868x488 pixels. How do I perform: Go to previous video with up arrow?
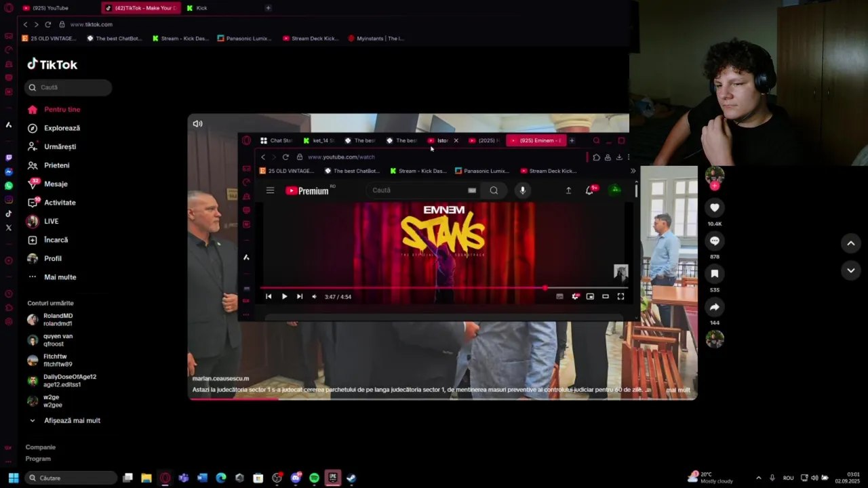(x=851, y=243)
